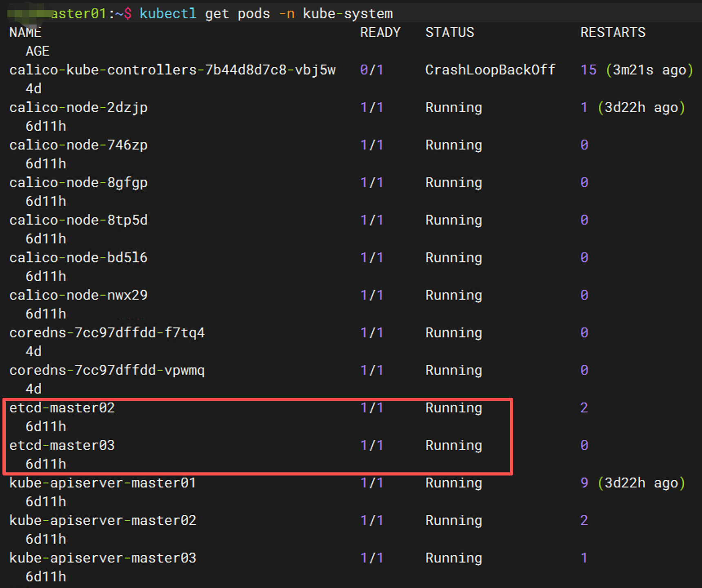This screenshot has height=588, width=702.
Task: Select pod name etcd-master03
Action: coord(62,445)
